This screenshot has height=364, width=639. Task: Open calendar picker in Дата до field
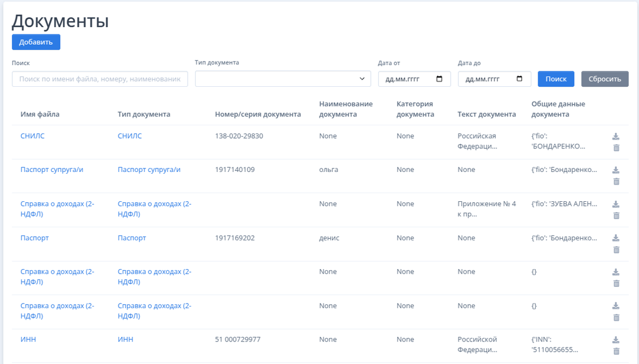pos(520,79)
